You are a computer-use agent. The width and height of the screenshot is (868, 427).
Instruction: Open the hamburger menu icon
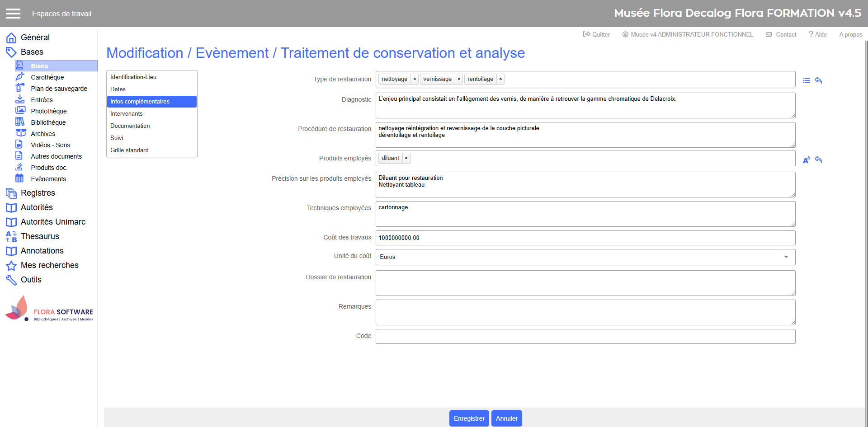click(x=13, y=14)
